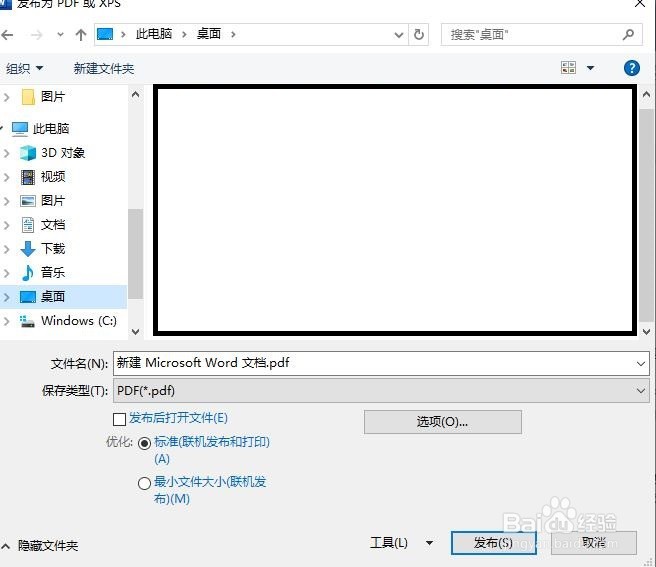
Task: Click the 发布(S) button
Action: click(494, 543)
